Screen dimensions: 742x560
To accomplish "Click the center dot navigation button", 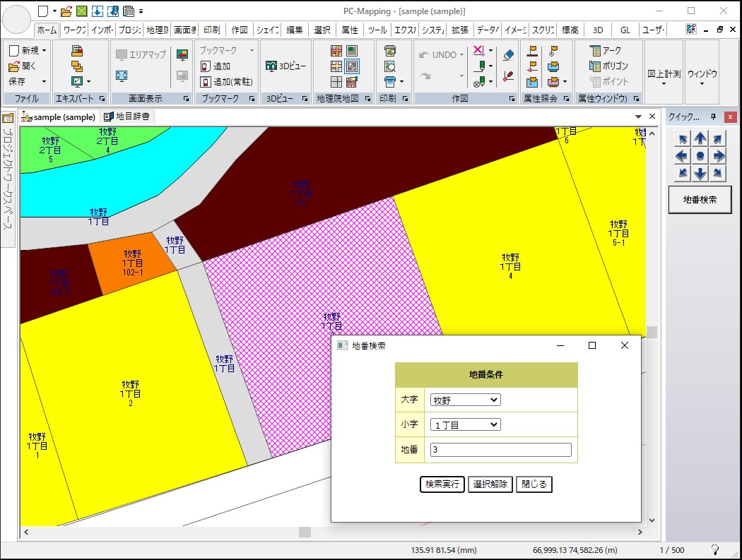I will coord(700,155).
